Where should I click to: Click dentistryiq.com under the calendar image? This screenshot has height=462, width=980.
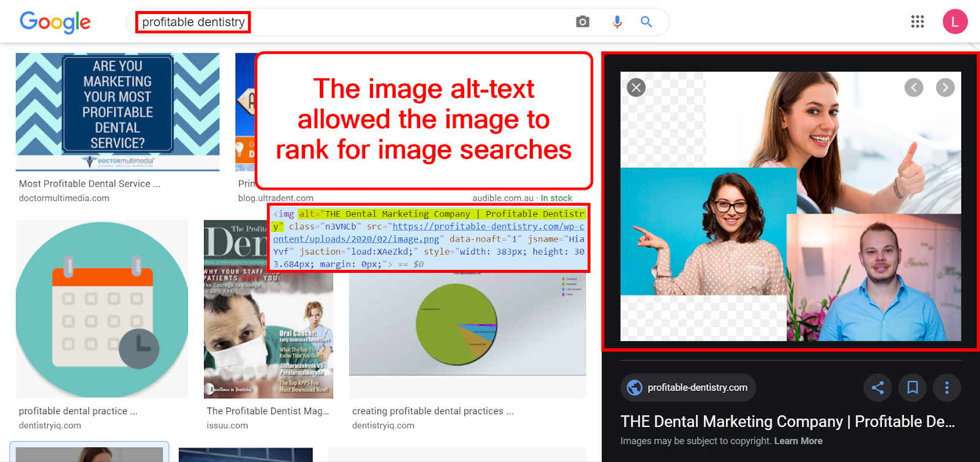50,425
